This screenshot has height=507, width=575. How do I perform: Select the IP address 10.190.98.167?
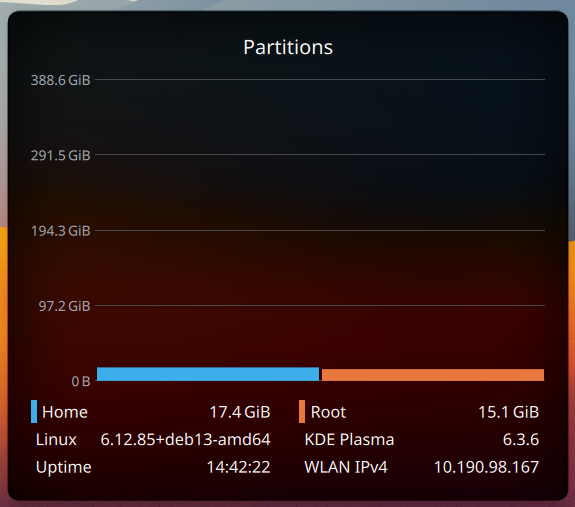[x=486, y=467]
